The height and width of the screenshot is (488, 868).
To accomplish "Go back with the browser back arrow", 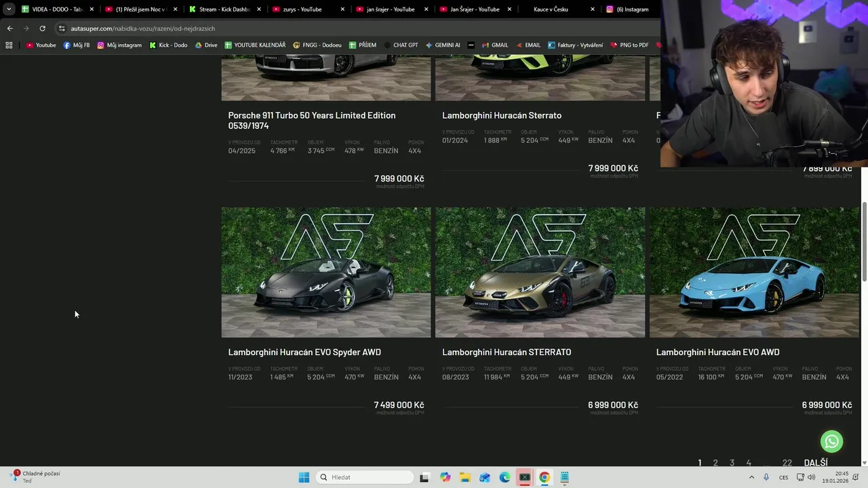I will point(9,28).
